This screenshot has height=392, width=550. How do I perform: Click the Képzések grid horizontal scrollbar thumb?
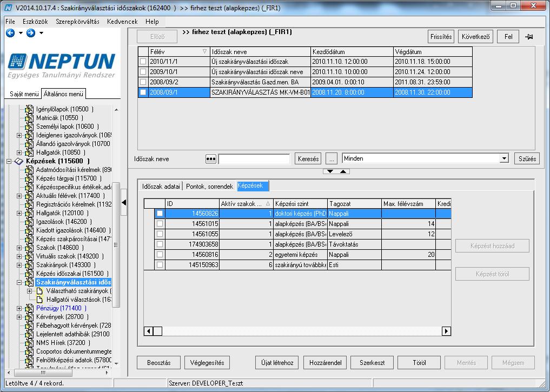coord(158,331)
